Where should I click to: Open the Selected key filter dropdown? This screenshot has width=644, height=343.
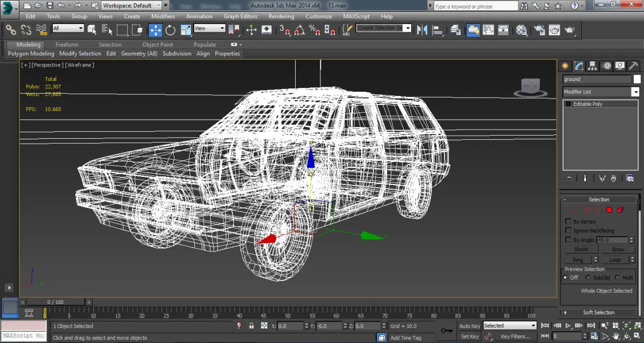point(510,325)
